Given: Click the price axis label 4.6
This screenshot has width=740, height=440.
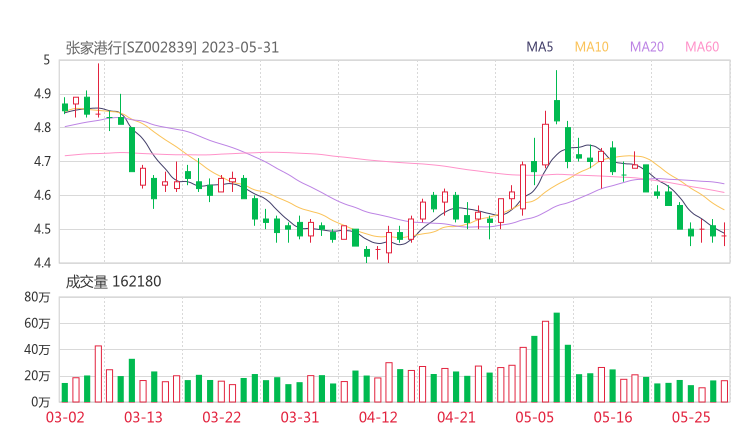Looking at the screenshot, I should coord(42,195).
